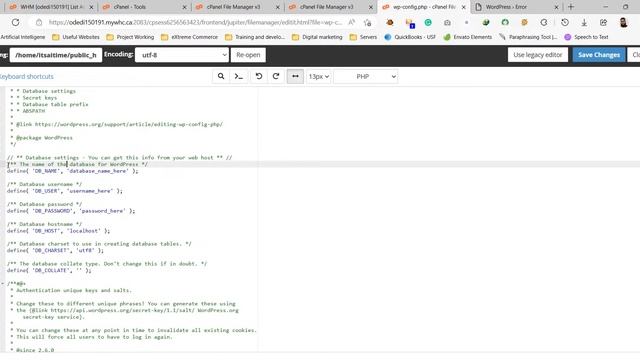The height and width of the screenshot is (360, 640).
Task: Open the browser history icon
Action: pos(565,22)
